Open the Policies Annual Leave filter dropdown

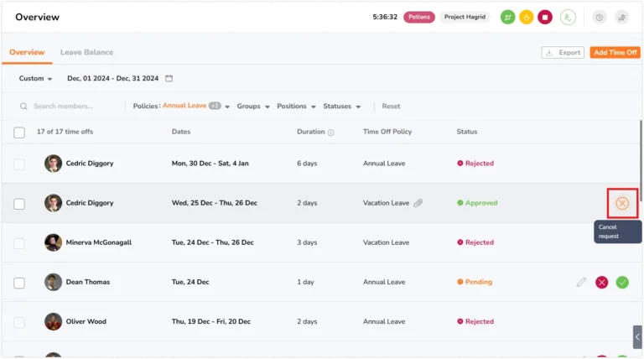[181, 106]
